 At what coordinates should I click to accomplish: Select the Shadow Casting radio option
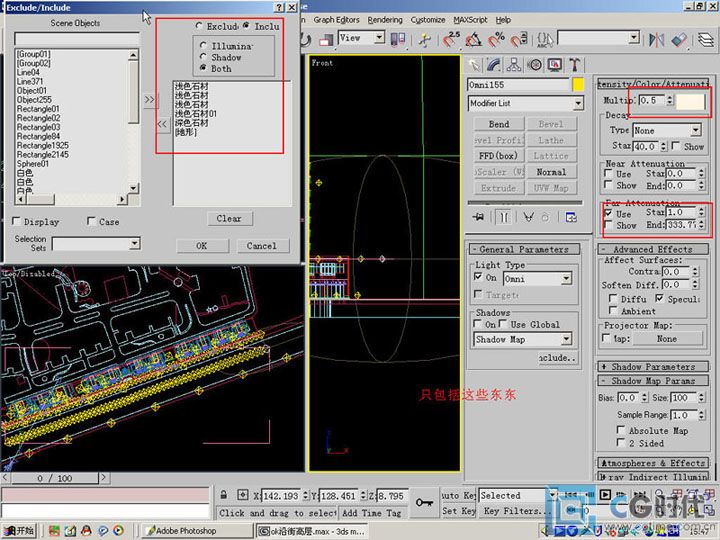[x=203, y=57]
